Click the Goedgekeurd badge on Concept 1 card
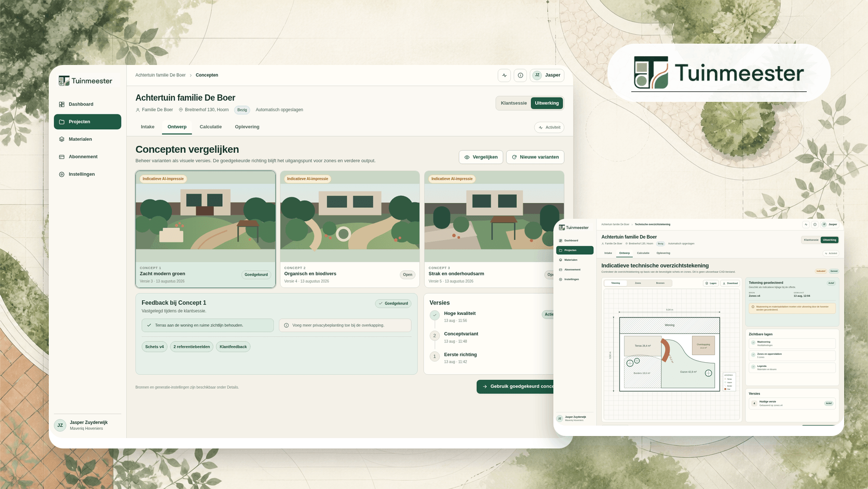The width and height of the screenshot is (868, 489). [x=256, y=274]
